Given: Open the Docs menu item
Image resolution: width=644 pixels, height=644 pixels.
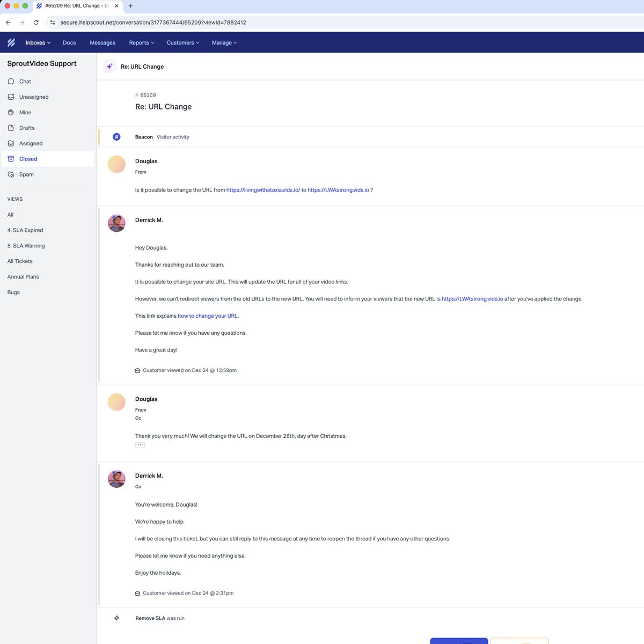Looking at the screenshot, I should point(69,43).
